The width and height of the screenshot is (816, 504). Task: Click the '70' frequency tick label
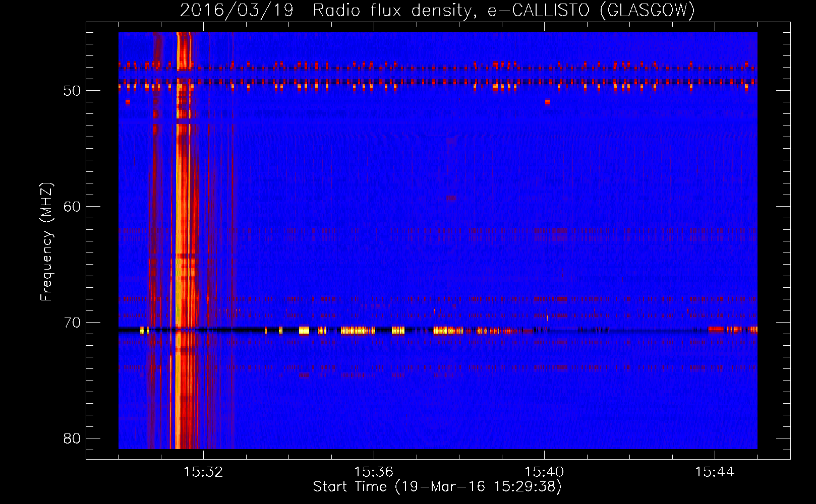(72, 323)
